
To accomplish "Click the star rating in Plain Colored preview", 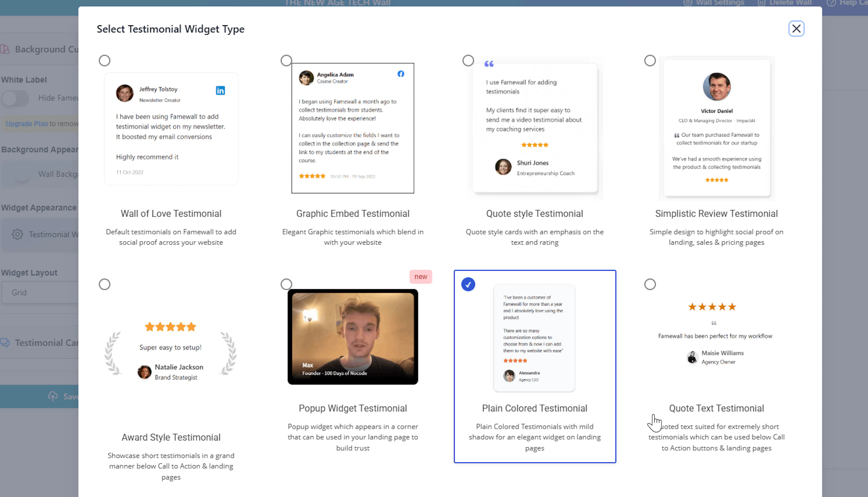I will (515, 360).
